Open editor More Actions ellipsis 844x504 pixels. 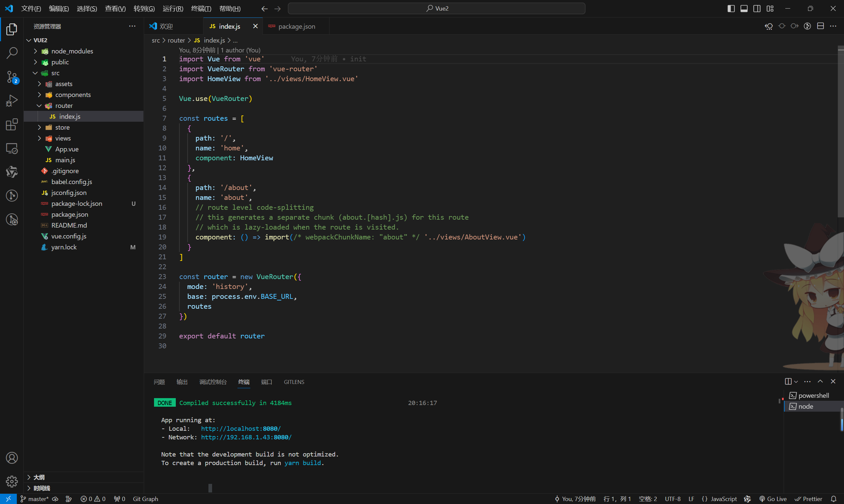pyautogui.click(x=833, y=26)
